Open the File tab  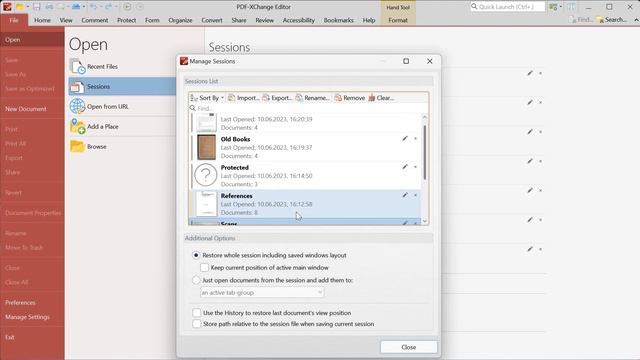click(14, 20)
